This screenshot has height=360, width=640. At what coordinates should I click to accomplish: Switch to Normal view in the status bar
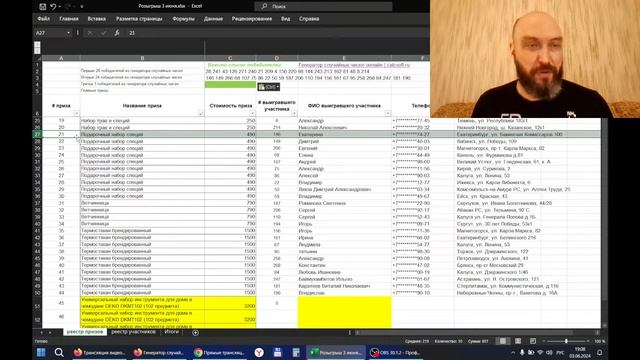[x=503, y=341]
